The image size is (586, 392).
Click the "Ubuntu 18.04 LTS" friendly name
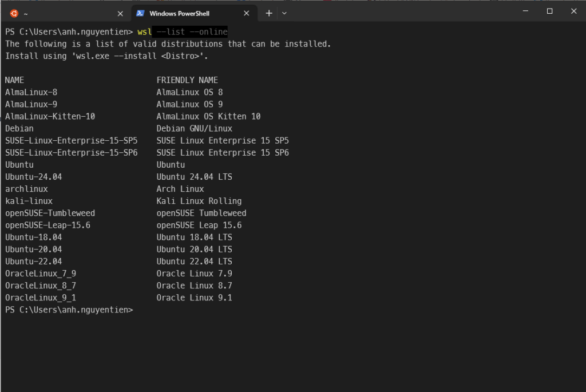[x=195, y=237]
